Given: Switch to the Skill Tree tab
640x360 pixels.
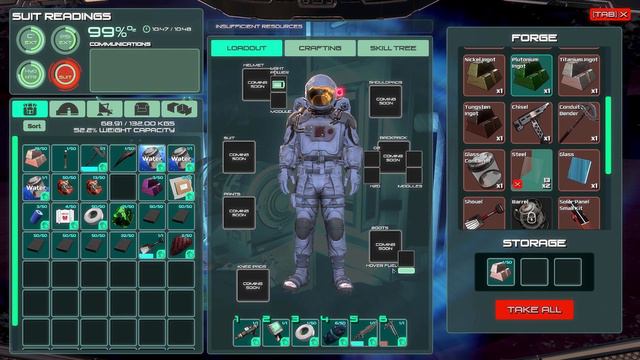Looking at the screenshot, I should coord(393,48).
